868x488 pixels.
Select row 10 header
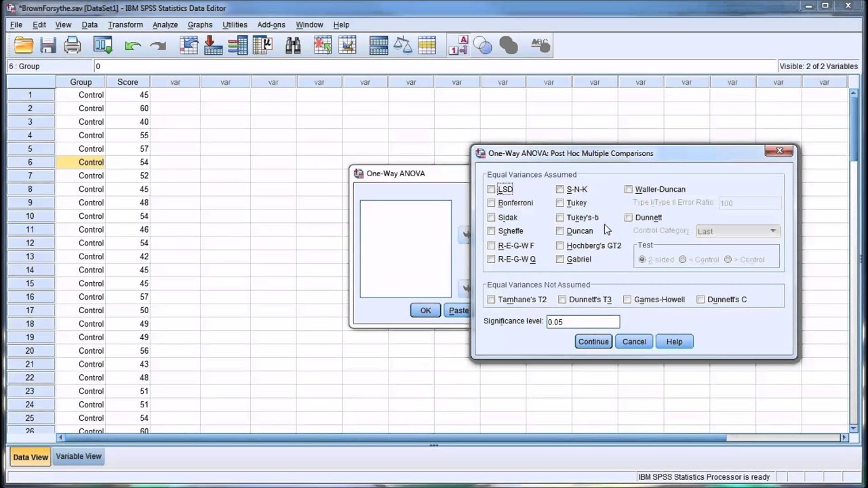click(31, 216)
